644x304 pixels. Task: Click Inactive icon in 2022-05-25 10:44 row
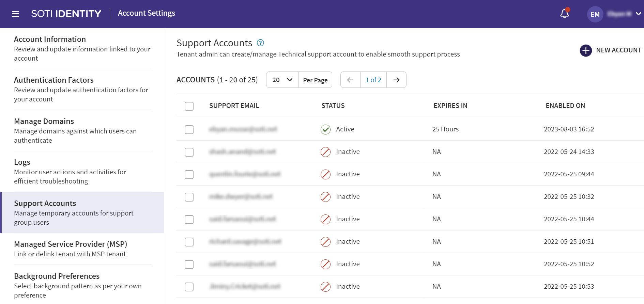pyautogui.click(x=325, y=219)
